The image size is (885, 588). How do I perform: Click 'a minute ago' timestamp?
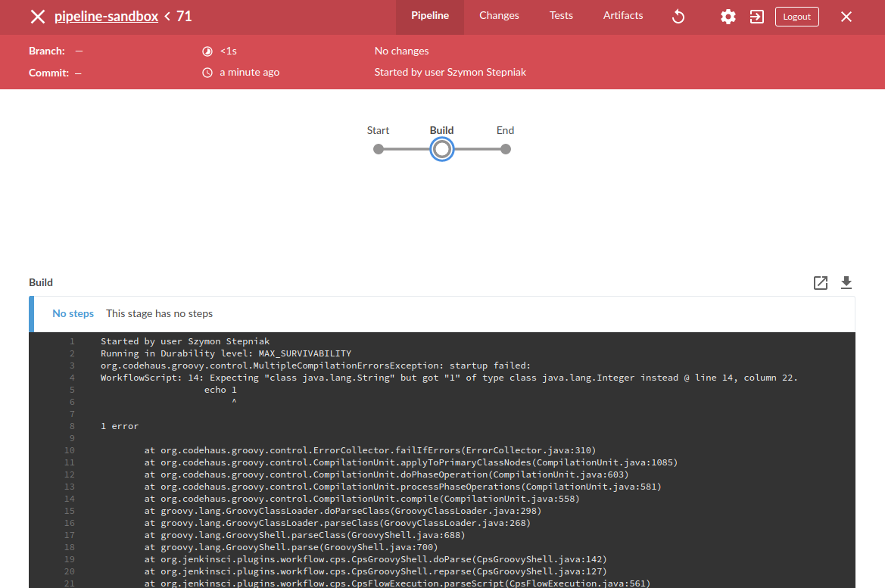250,72
